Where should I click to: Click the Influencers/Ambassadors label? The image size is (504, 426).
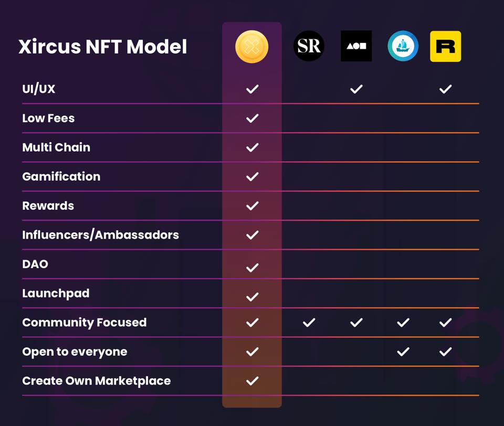(100, 235)
